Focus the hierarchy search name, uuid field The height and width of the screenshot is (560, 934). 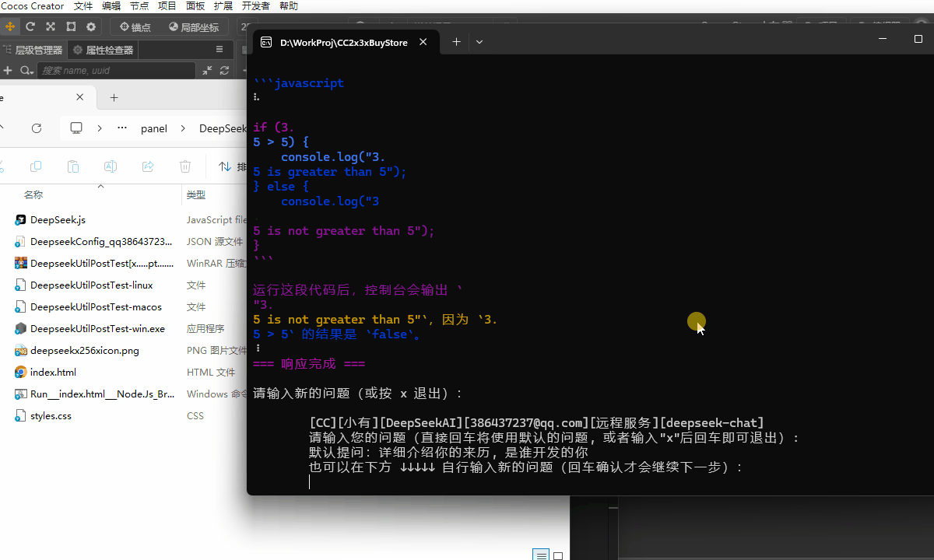coord(117,70)
